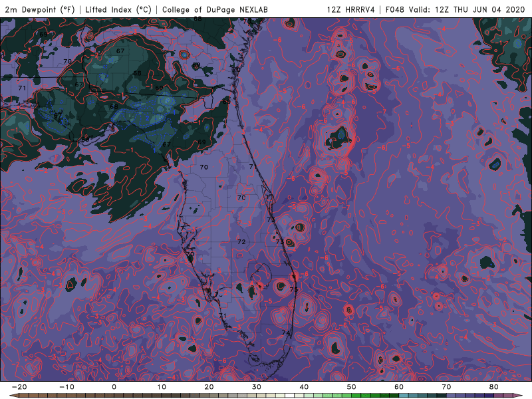Click the "2m Dewpoint (°F)" title text
This screenshot has width=532, height=399.
click(x=40, y=10)
